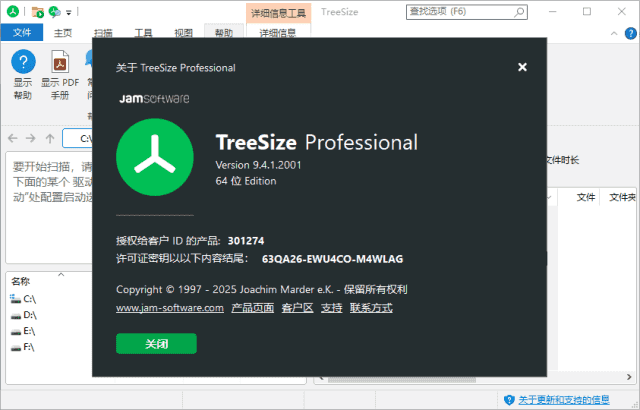Open the www.jam-software.com link
640x410 pixels.
coord(169,308)
